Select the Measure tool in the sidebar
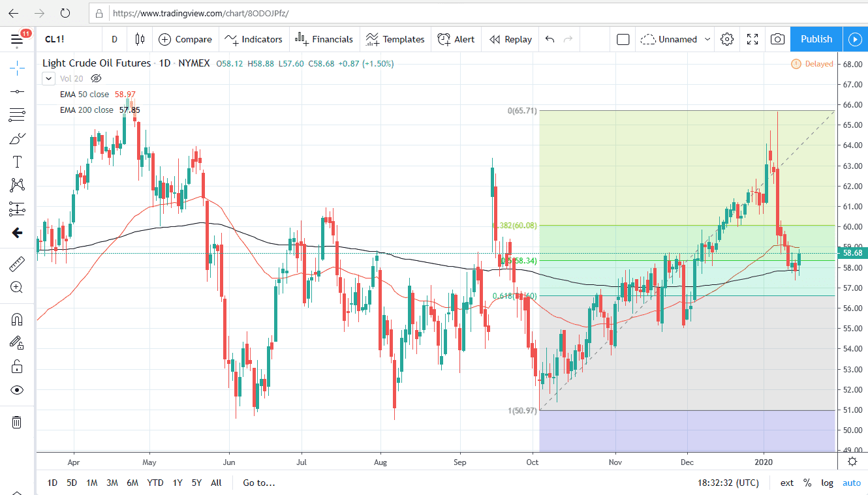 tap(17, 263)
